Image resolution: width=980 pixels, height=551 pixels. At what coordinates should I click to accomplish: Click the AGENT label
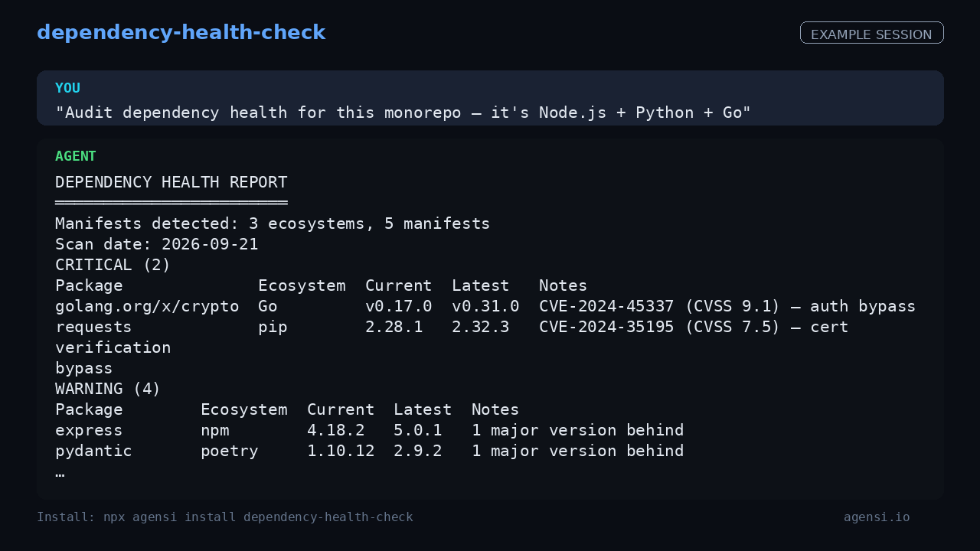(76, 156)
